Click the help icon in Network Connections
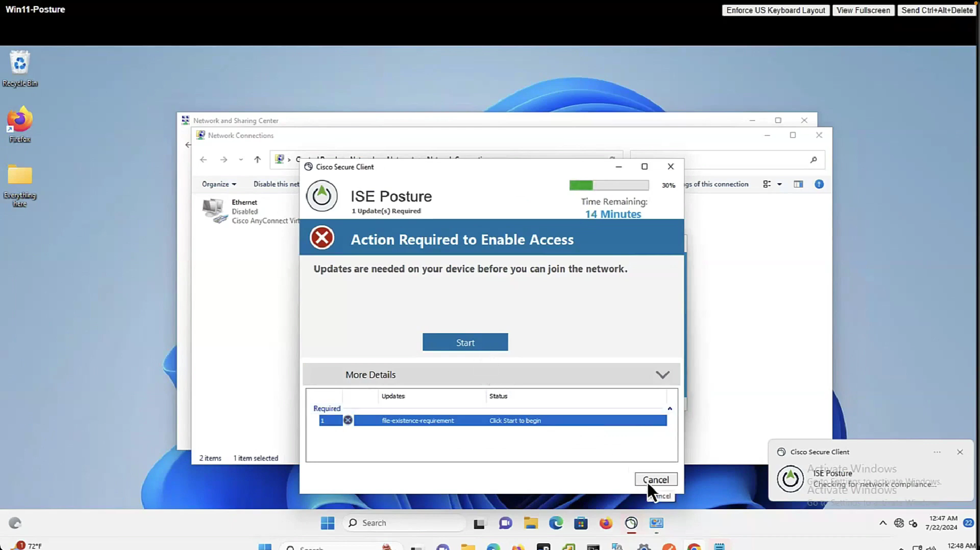The image size is (980, 550). [819, 185]
